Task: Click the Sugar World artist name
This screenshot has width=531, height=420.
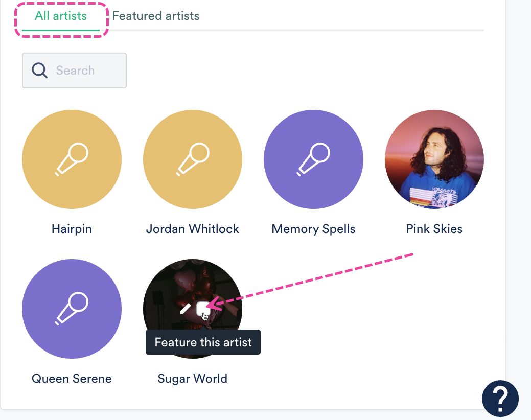Action: 193,379
